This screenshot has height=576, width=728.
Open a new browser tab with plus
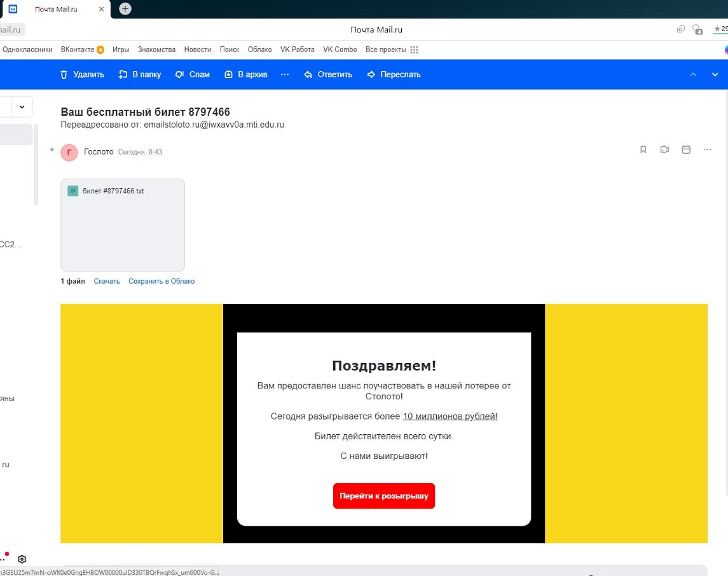(x=125, y=9)
